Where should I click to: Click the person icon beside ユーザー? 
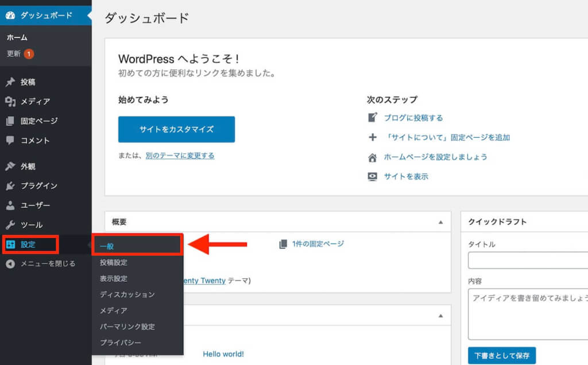[x=10, y=205]
